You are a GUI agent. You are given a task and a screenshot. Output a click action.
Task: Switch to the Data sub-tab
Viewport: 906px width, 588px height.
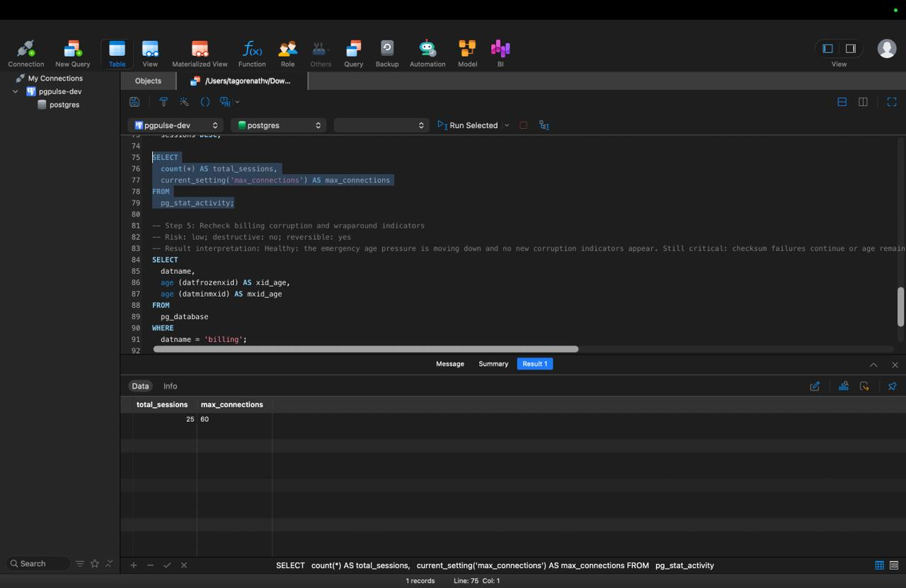(x=140, y=386)
